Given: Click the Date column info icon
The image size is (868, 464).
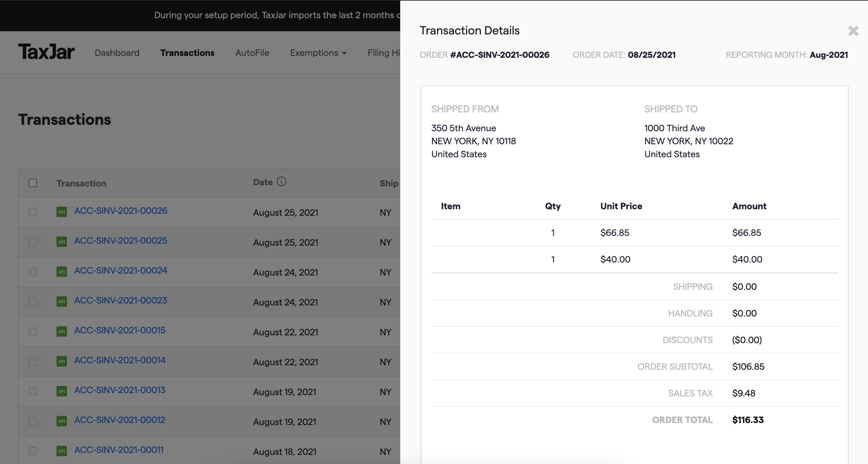Looking at the screenshot, I should click(281, 182).
